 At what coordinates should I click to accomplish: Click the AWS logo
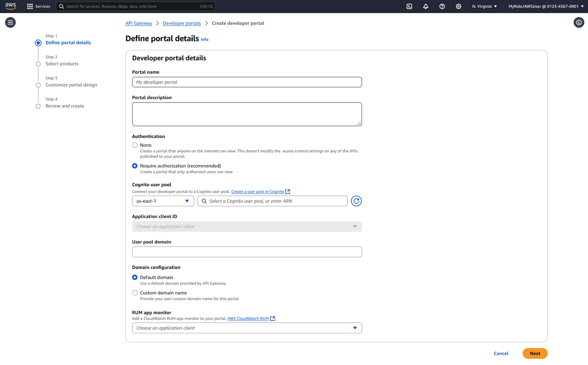click(11, 6)
